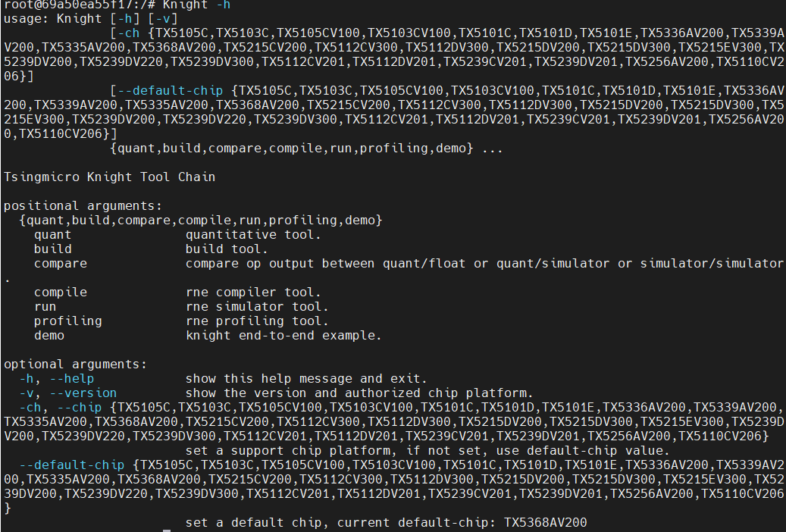
Task: Click 'rne simulator tool.' description text
Action: click(x=257, y=307)
